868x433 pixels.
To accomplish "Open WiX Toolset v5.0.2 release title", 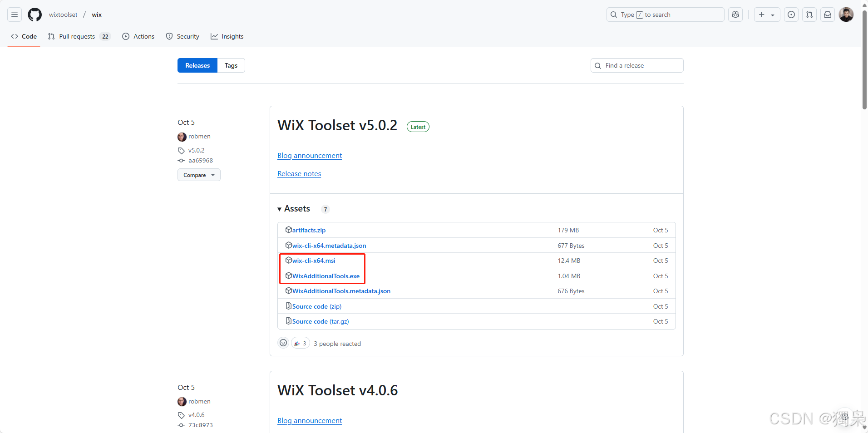I will (337, 125).
